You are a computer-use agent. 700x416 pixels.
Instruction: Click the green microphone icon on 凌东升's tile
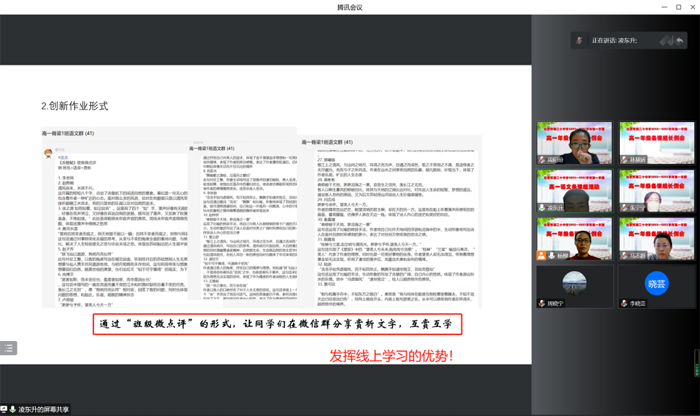tap(542, 208)
